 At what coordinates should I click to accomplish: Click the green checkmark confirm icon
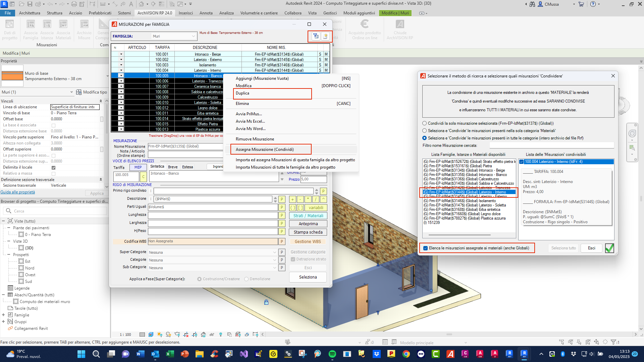click(609, 248)
